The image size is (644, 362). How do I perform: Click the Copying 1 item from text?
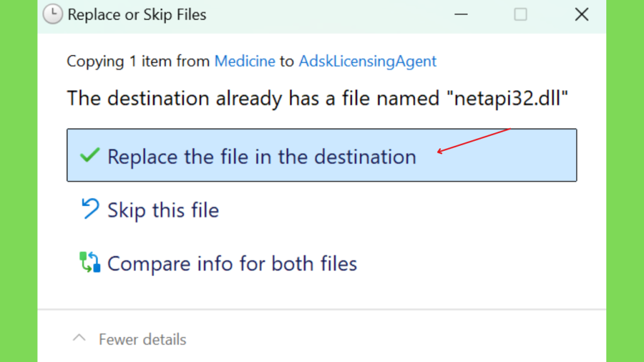pyautogui.click(x=138, y=61)
